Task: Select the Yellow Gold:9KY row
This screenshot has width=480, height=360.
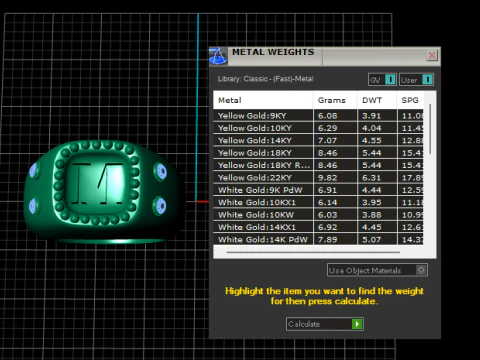Action: coord(318,116)
